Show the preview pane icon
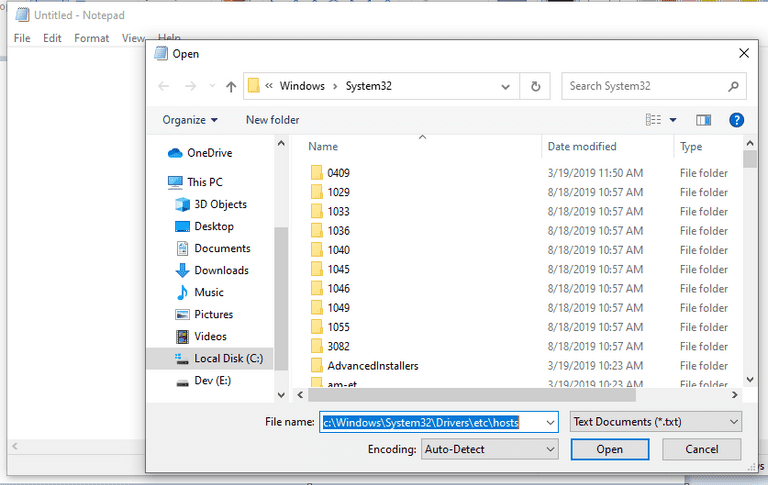The image size is (768, 485). (703, 120)
